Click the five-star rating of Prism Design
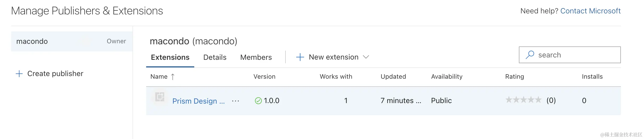Image resolution: width=644 pixels, height=139 pixels. coord(523,100)
